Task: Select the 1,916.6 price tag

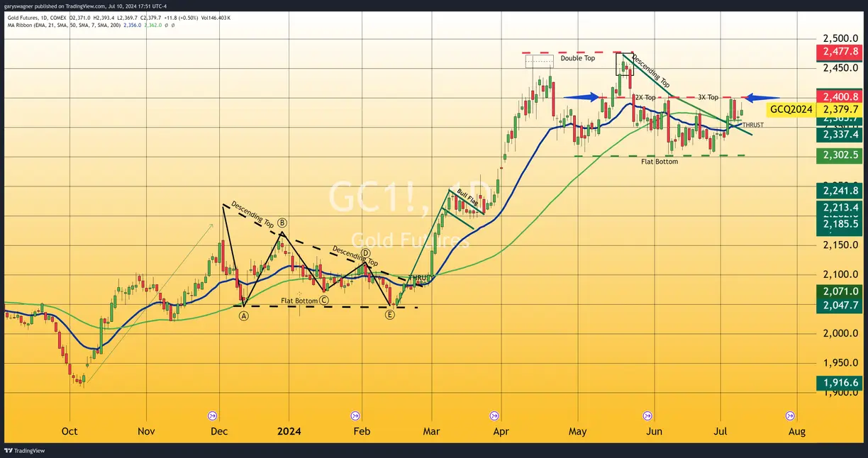Action: pyautogui.click(x=841, y=383)
